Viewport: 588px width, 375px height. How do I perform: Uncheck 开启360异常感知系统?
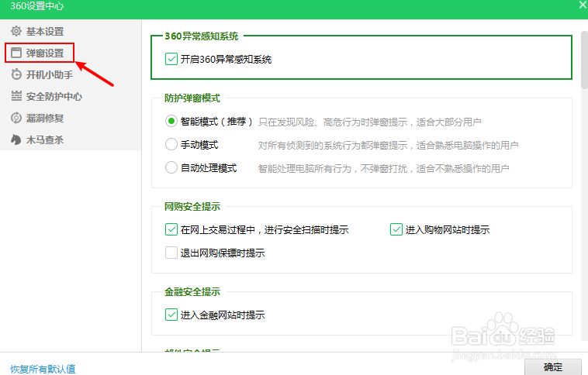tap(171, 59)
